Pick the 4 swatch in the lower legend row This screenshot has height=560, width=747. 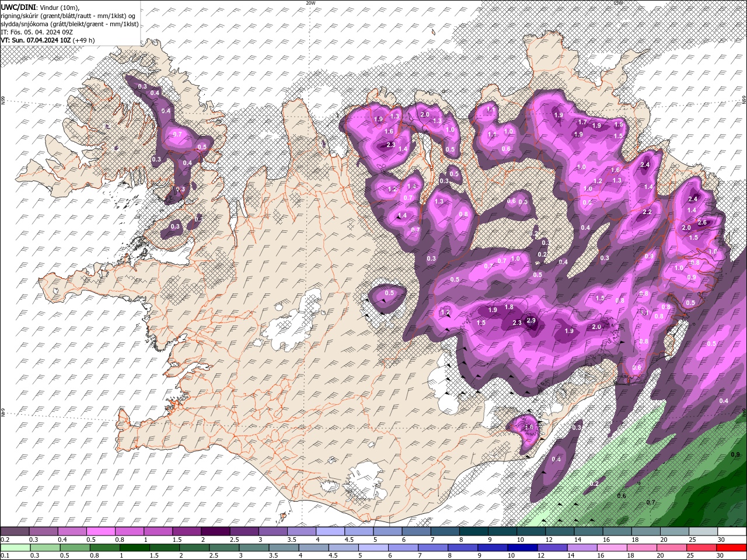tap(315, 548)
